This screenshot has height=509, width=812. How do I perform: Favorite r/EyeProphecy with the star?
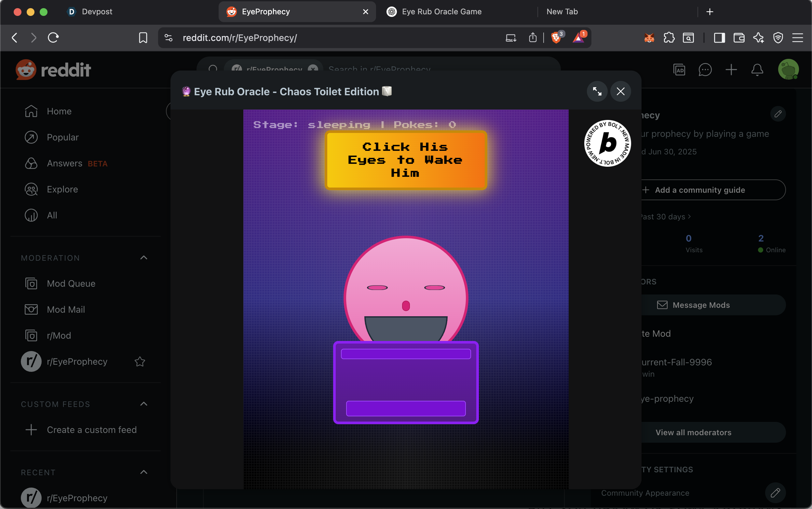tap(140, 361)
